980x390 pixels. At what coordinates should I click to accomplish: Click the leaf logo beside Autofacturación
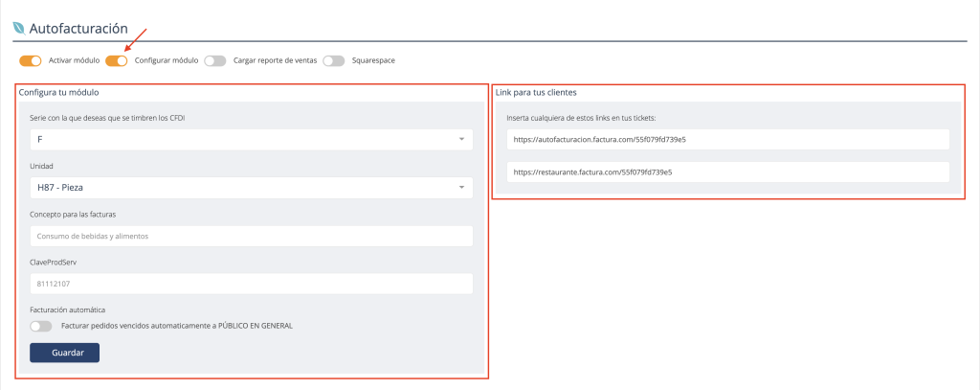tap(19, 28)
